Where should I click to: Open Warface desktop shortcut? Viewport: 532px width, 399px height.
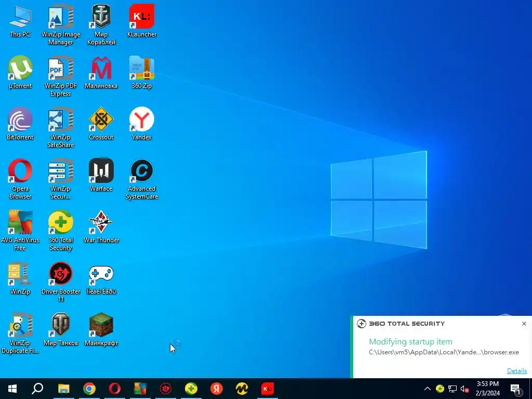(101, 176)
